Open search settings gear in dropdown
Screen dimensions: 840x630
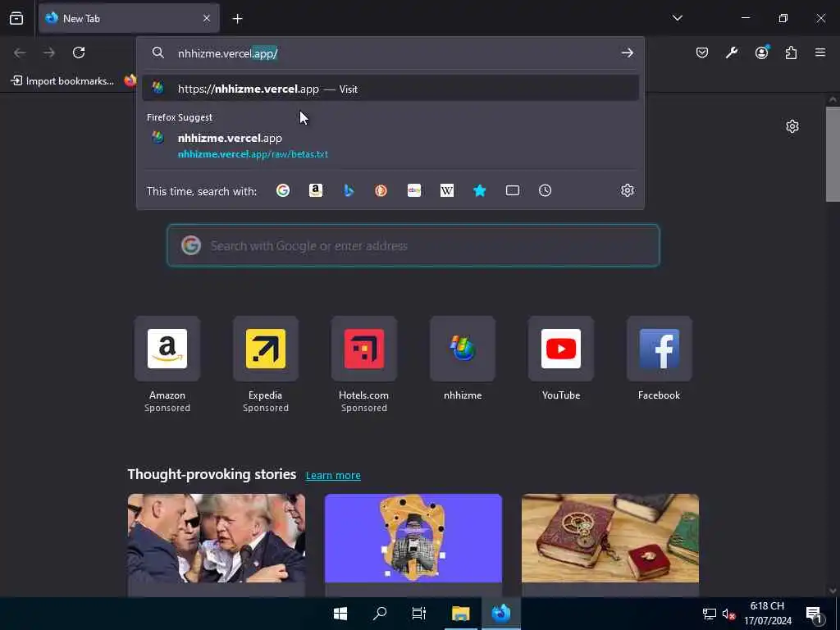628,190
